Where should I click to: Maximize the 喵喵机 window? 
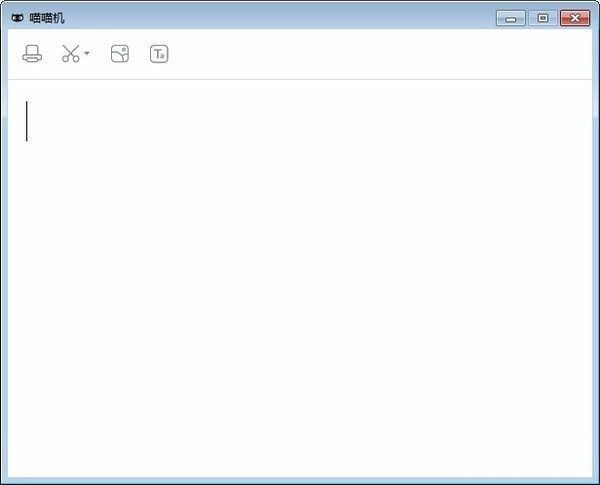[543, 18]
